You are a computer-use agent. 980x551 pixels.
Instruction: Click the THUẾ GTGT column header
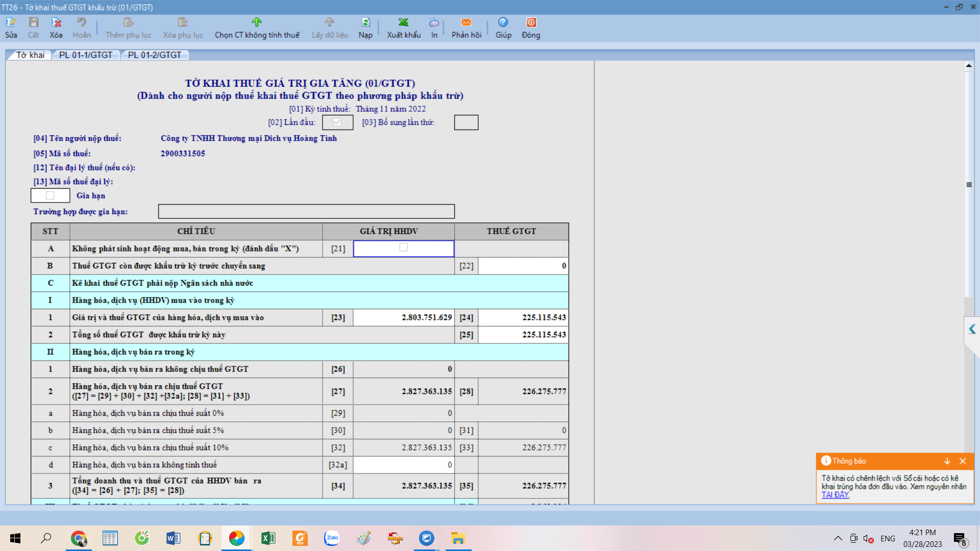511,231
